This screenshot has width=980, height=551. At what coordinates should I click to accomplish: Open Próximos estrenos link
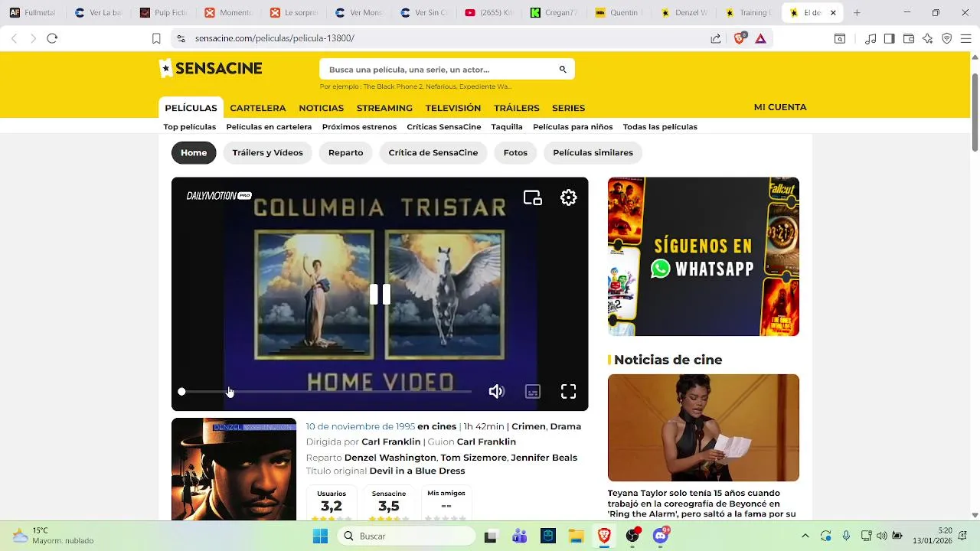coord(359,127)
